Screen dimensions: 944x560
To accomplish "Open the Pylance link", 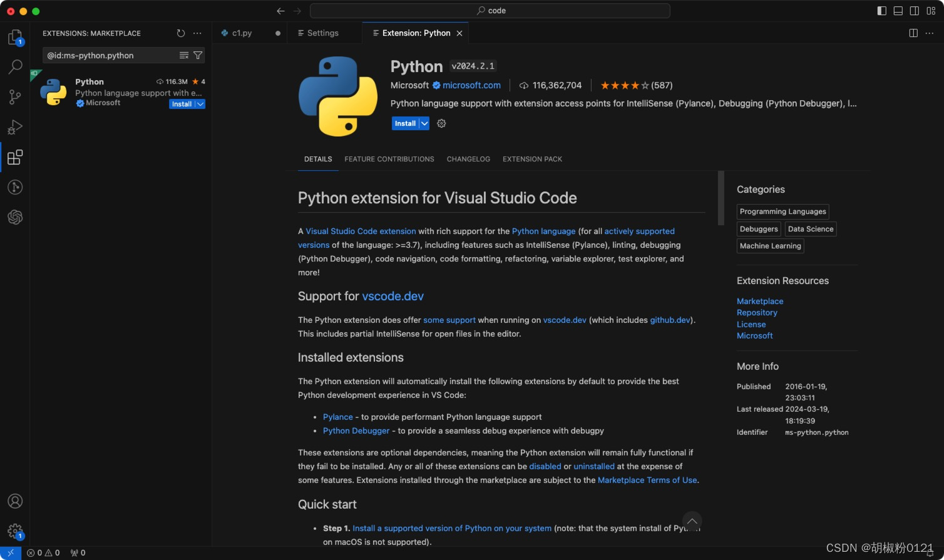I will (x=338, y=417).
